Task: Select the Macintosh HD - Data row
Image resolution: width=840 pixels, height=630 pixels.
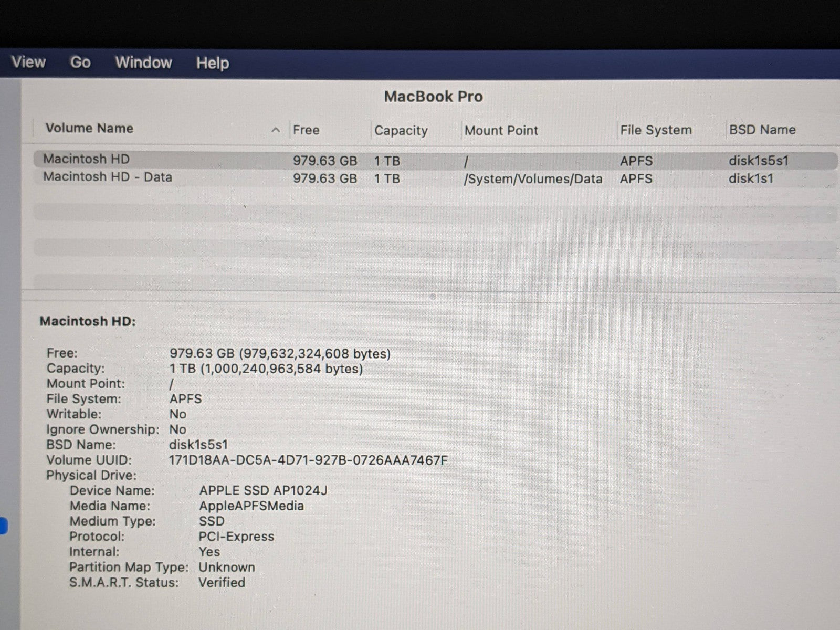Action: [x=108, y=177]
